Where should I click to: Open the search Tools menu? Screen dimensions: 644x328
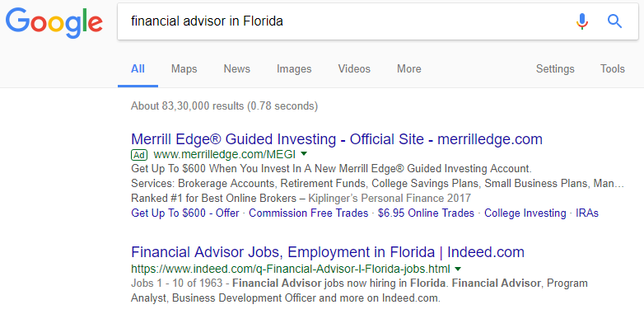613,68
